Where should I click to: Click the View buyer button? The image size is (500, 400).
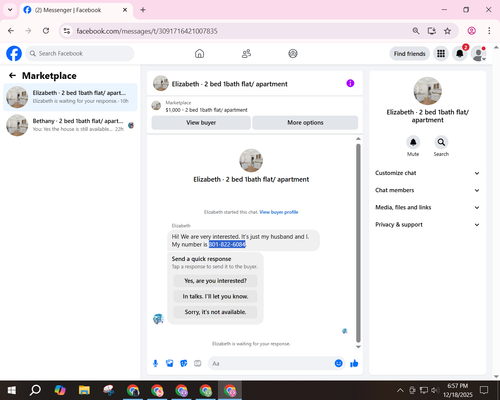click(x=201, y=123)
